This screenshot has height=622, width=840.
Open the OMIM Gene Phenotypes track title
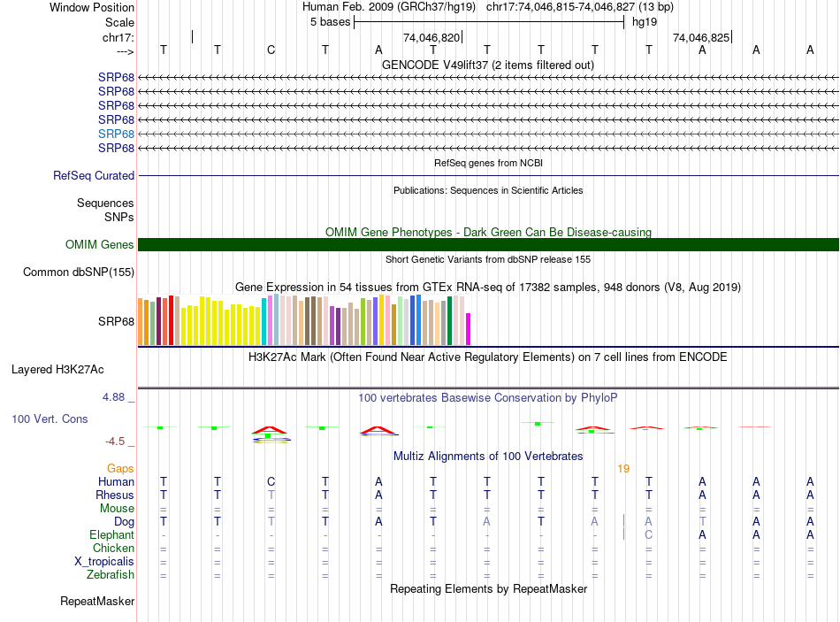(488, 232)
